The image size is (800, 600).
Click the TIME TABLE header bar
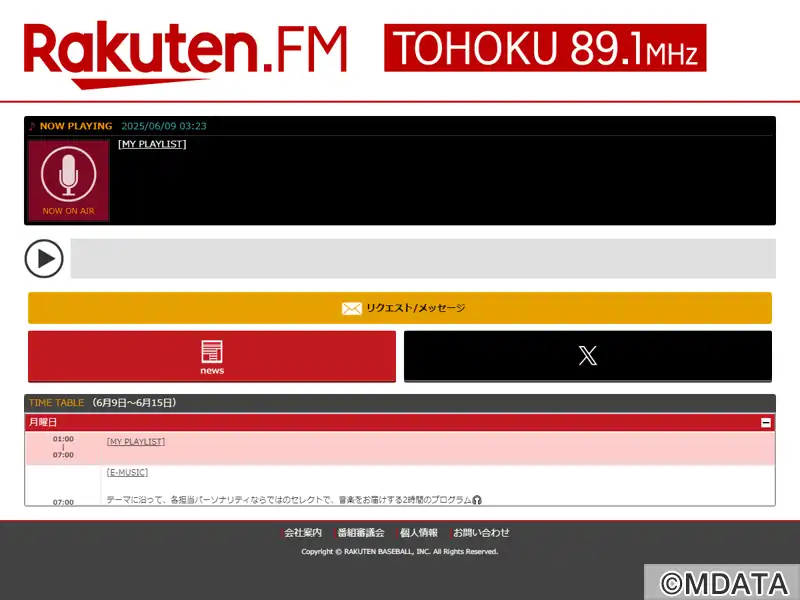400,403
